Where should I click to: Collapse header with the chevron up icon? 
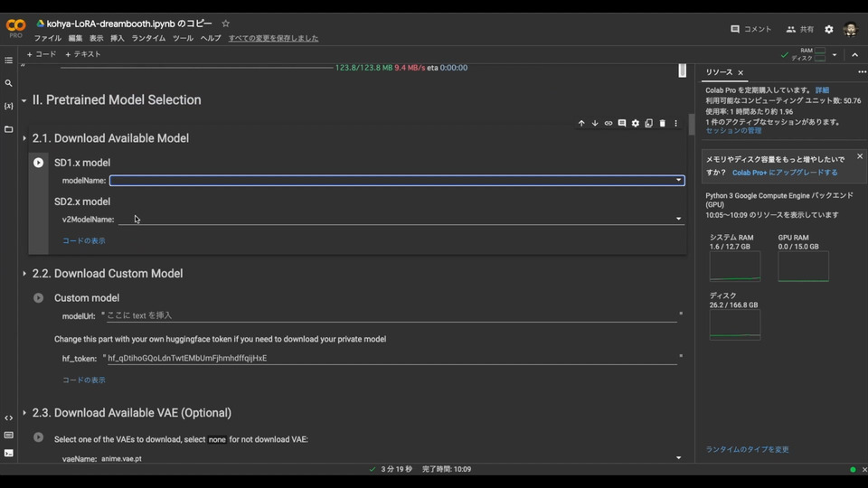(854, 55)
